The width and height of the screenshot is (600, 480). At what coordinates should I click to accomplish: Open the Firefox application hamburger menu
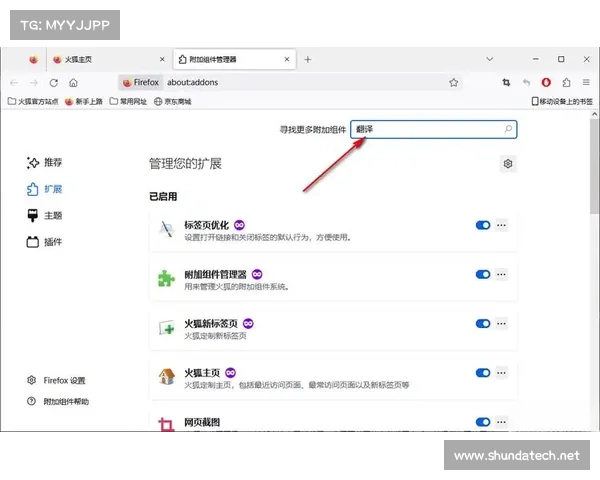[x=585, y=82]
